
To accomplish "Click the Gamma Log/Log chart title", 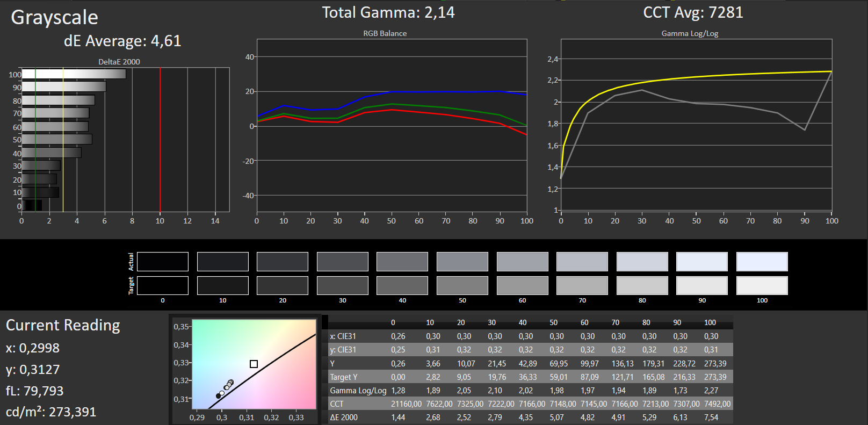I will click(690, 33).
